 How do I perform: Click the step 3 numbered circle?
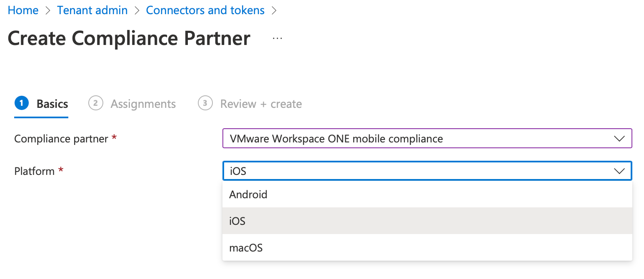click(x=205, y=103)
